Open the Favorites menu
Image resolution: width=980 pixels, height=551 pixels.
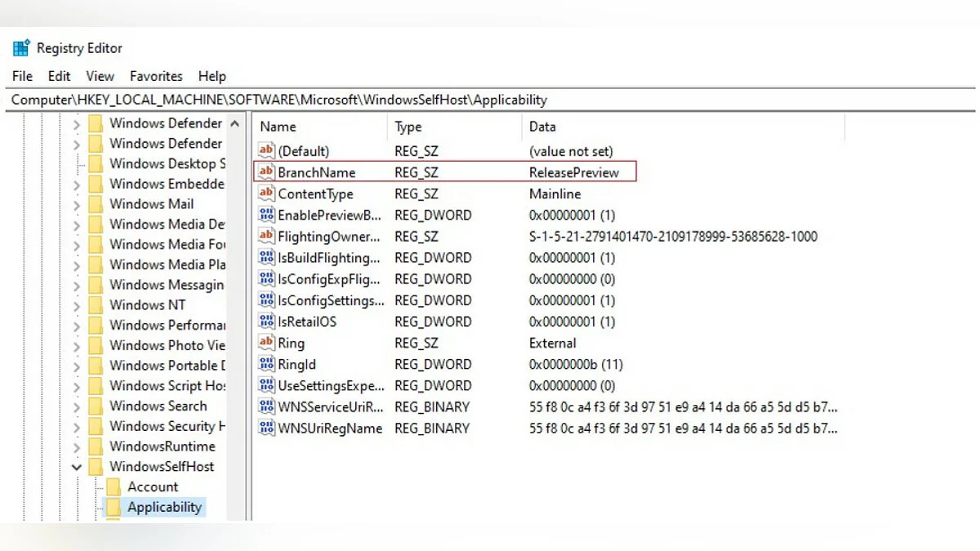pyautogui.click(x=156, y=76)
